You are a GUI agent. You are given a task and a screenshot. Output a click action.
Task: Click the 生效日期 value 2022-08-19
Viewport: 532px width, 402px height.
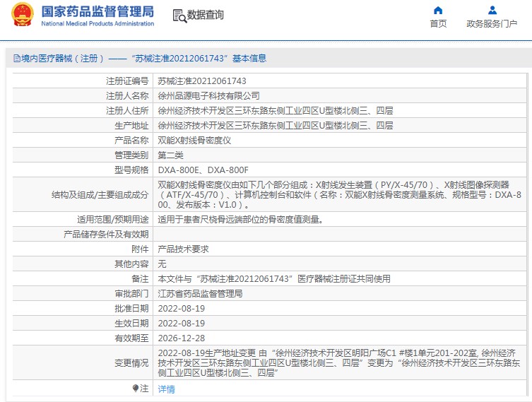tap(182, 324)
